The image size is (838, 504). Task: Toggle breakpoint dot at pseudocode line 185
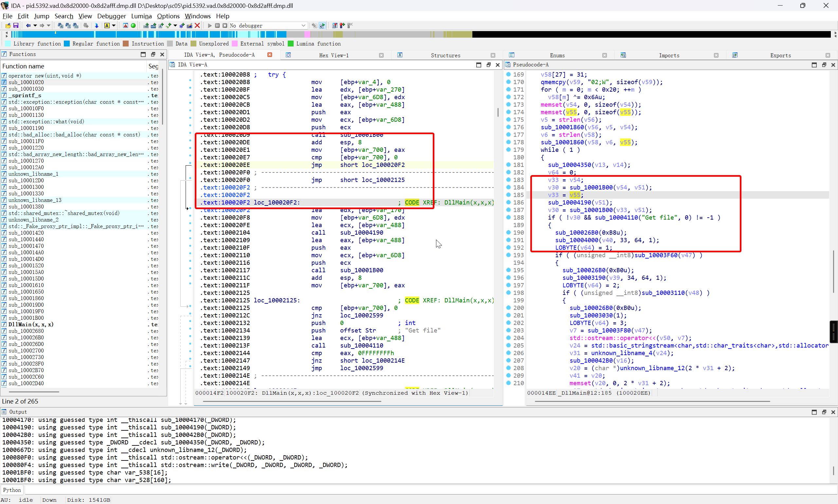click(x=508, y=195)
